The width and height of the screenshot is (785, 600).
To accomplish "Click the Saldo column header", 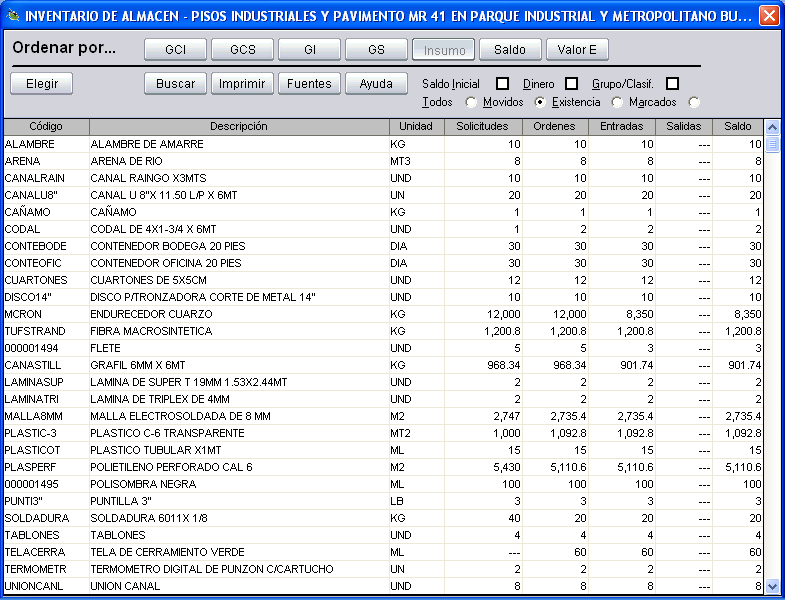I will point(737,127).
